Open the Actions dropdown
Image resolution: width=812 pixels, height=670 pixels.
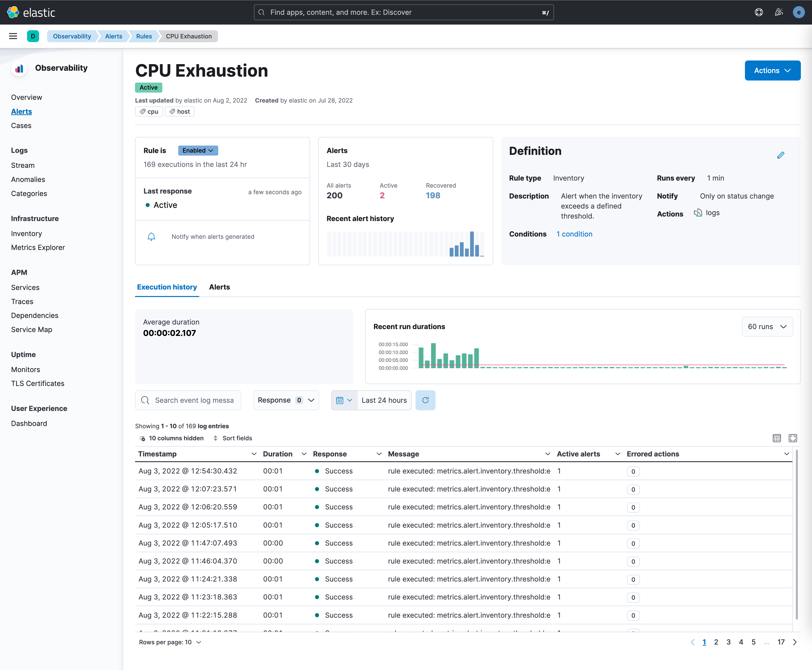(772, 70)
